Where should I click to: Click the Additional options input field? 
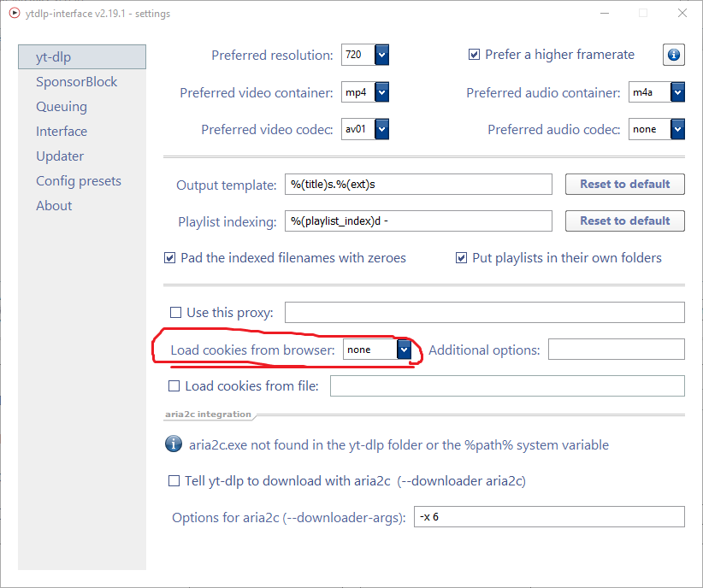coord(617,349)
